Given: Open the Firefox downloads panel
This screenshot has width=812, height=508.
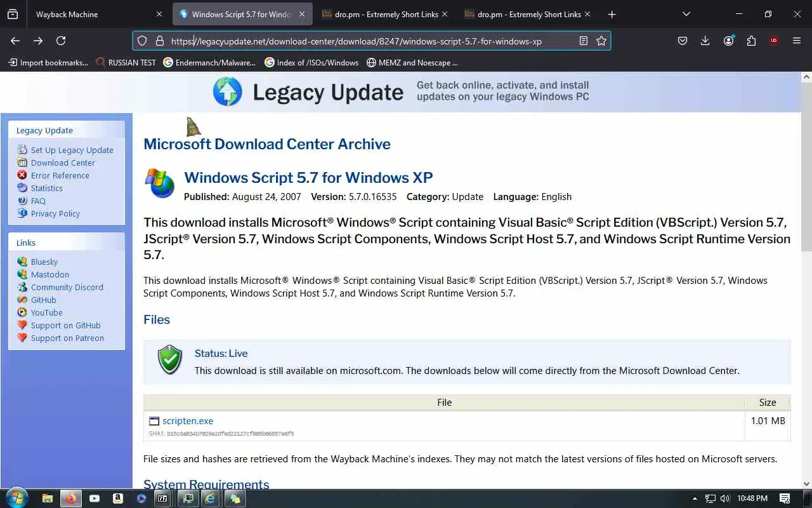Looking at the screenshot, I should pos(705,41).
